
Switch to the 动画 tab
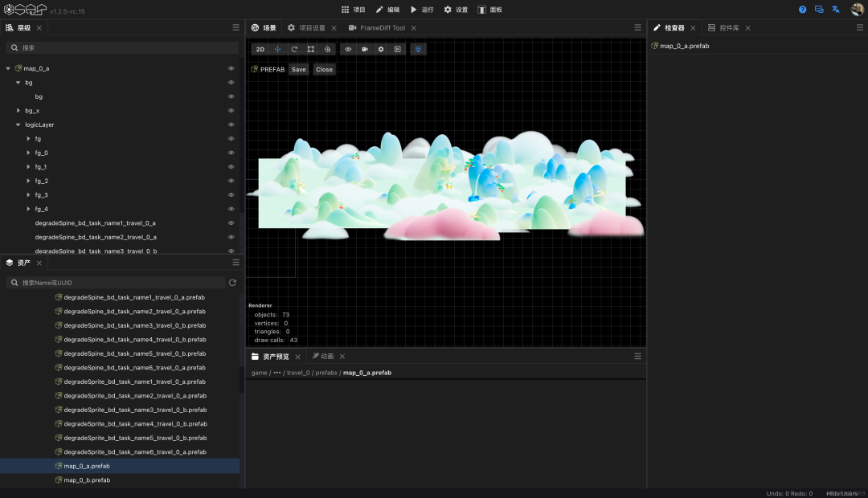(x=323, y=357)
